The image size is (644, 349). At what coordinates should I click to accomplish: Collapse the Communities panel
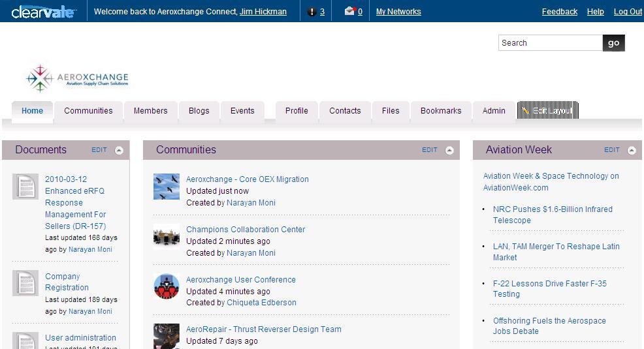(449, 150)
